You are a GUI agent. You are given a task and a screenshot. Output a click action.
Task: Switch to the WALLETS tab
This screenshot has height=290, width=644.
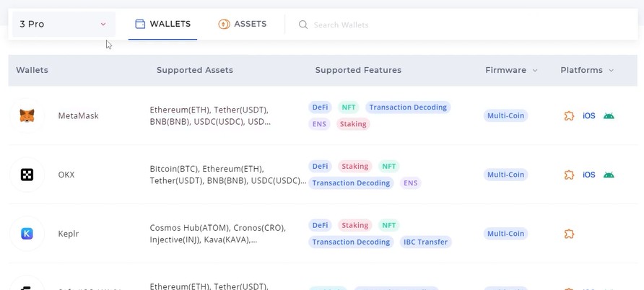tap(162, 25)
